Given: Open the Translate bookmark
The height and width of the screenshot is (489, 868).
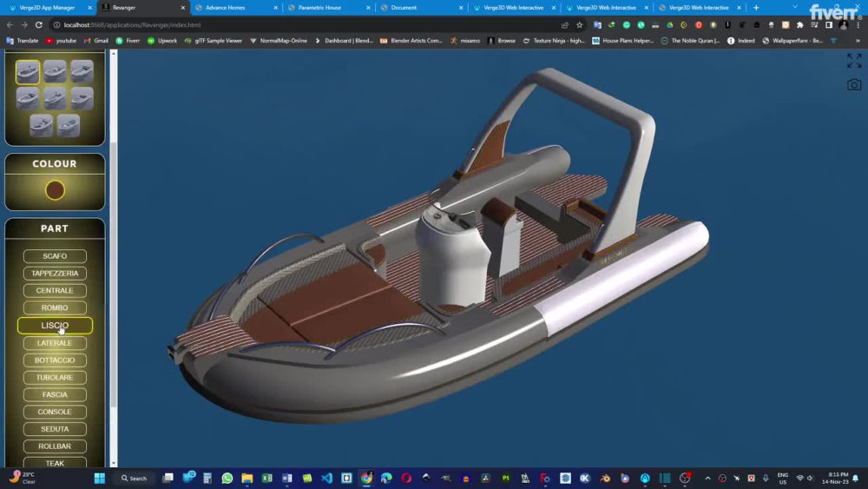Looking at the screenshot, I should (23, 41).
